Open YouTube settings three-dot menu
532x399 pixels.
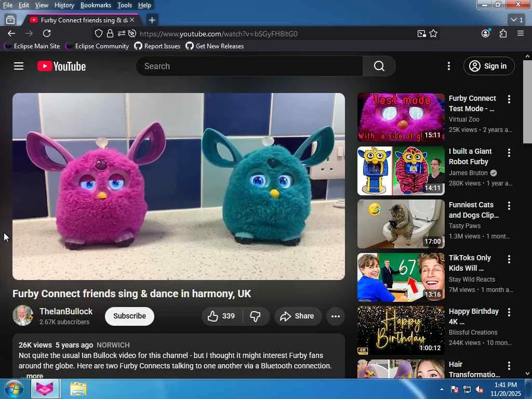point(448,66)
